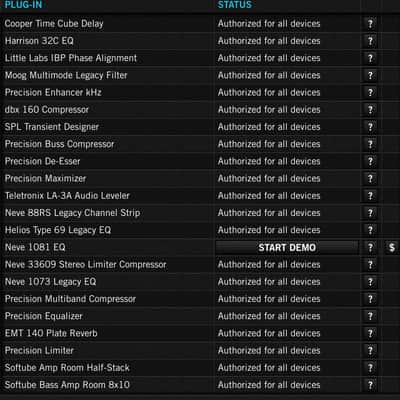
Task: Click question mark beside dbx 160 Compressor
Action: [x=370, y=110]
